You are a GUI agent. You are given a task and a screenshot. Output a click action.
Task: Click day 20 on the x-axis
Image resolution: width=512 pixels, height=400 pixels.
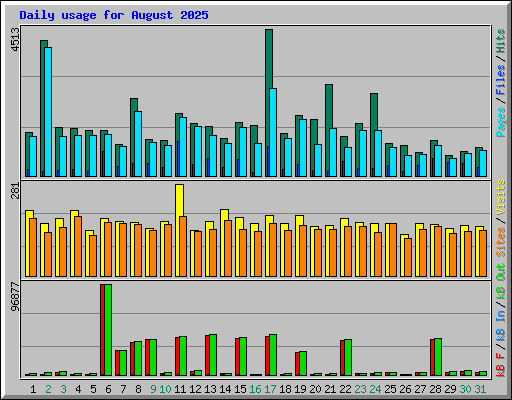[x=315, y=389]
